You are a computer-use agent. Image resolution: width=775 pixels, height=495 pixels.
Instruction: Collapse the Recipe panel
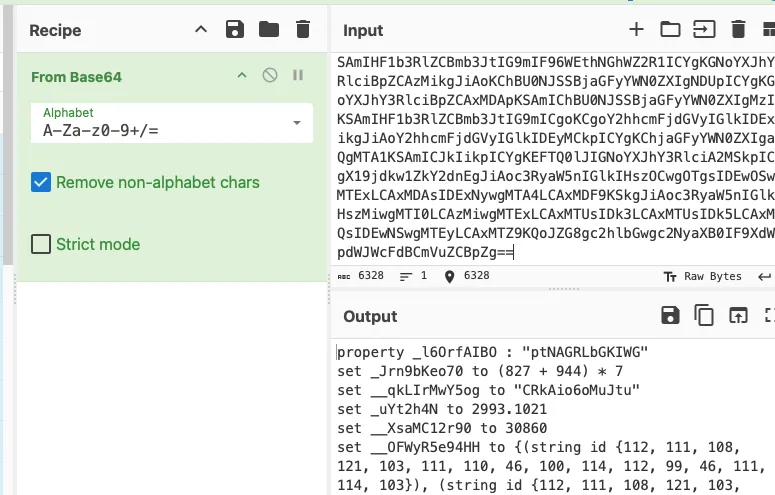(201, 29)
